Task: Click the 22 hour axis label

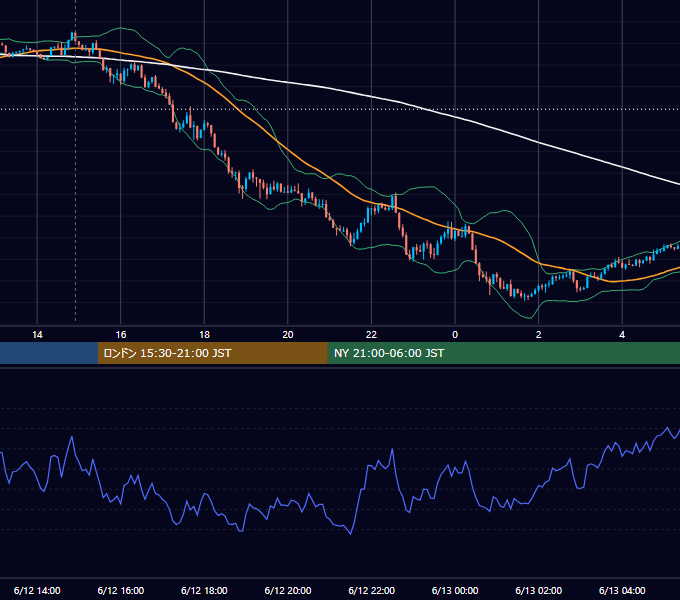Action: point(371,335)
